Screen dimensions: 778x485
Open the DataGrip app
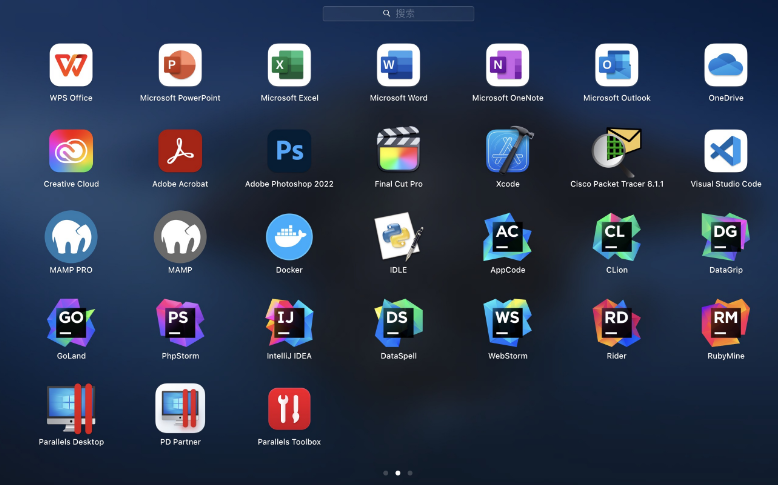(726, 237)
